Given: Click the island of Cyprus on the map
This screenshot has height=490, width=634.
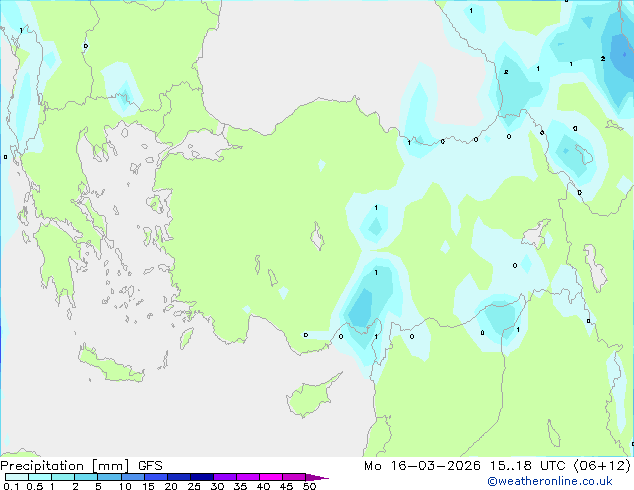Looking at the screenshot, I should pos(311,398).
